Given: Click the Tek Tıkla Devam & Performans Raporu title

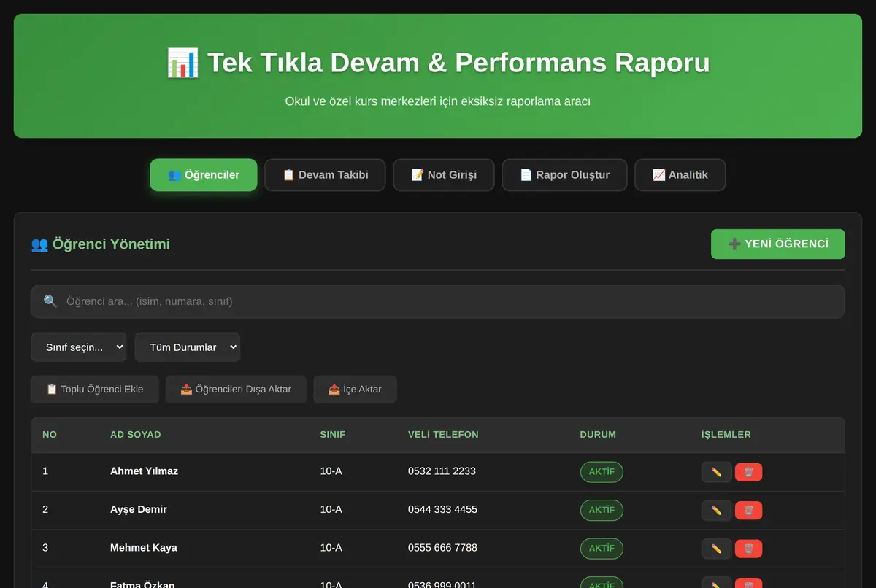Looking at the screenshot, I should 438,63.
